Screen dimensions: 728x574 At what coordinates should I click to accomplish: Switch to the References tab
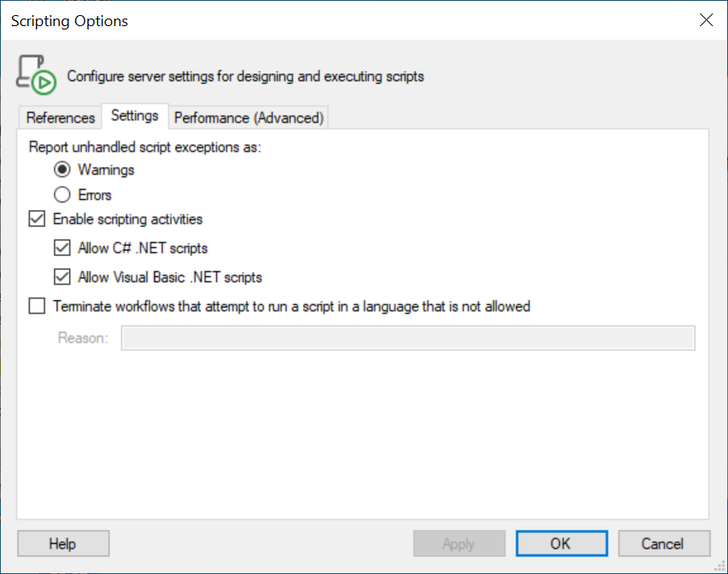click(x=60, y=118)
